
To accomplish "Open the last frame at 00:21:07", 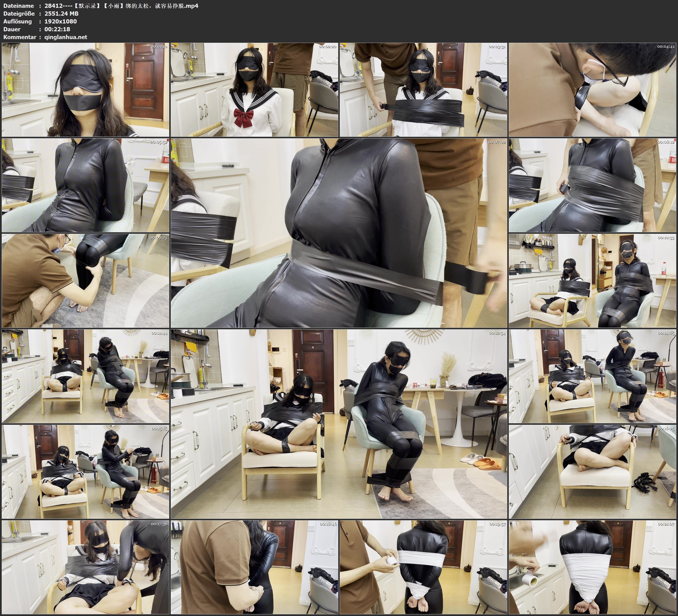I will click(593, 567).
